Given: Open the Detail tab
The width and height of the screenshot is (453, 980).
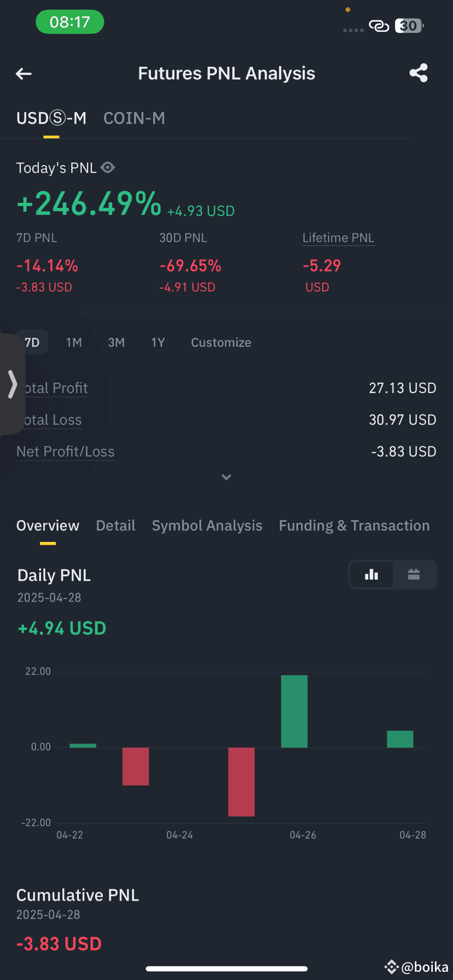Looking at the screenshot, I should point(115,526).
